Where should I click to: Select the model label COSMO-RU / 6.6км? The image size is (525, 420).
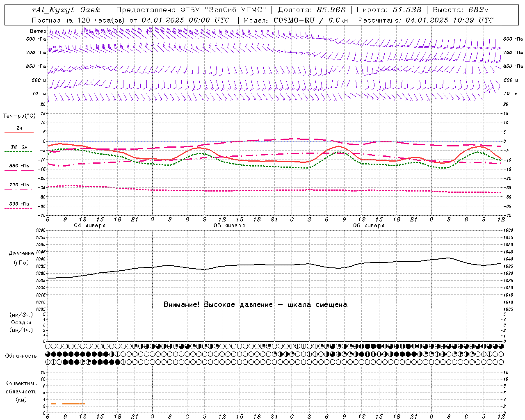tap(310, 20)
